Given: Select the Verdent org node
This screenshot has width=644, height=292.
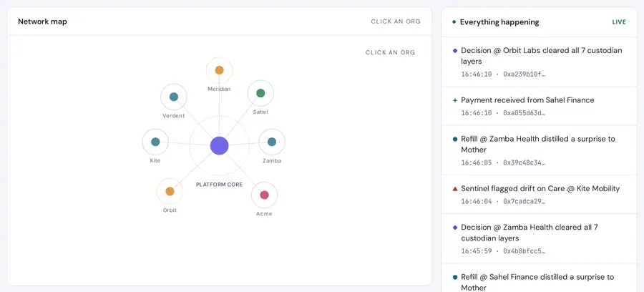Looking at the screenshot, I should pyautogui.click(x=174, y=97).
